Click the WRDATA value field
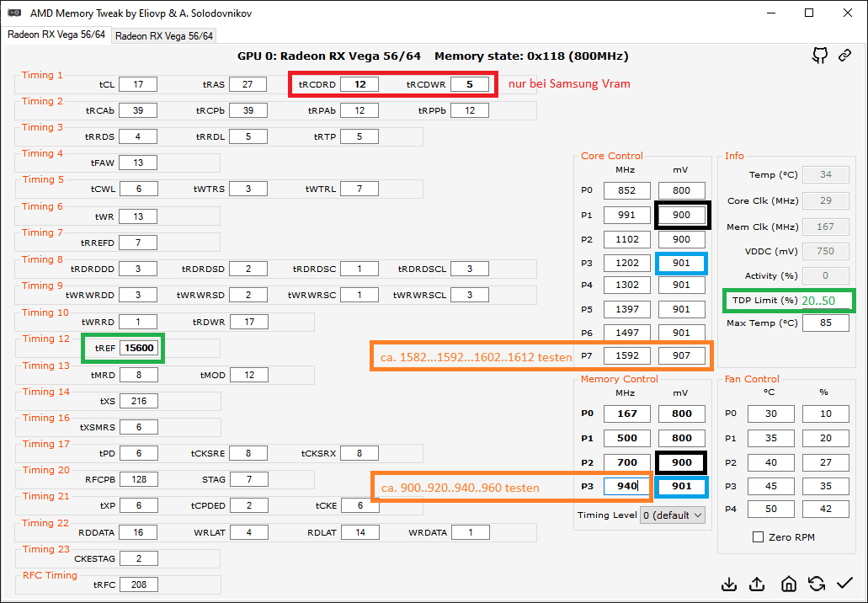This screenshot has width=868, height=603. 471,532
